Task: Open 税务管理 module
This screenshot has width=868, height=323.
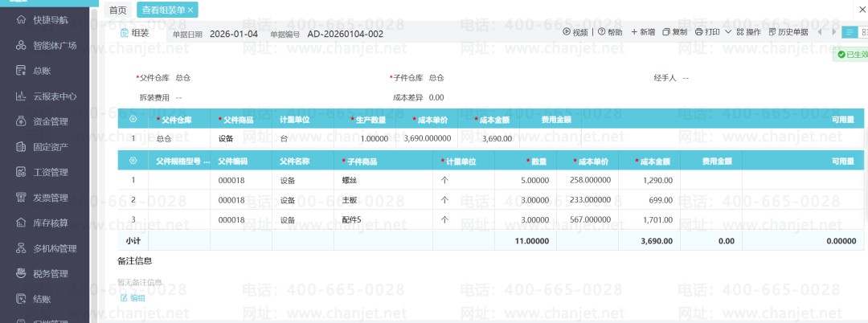Action: (x=43, y=274)
